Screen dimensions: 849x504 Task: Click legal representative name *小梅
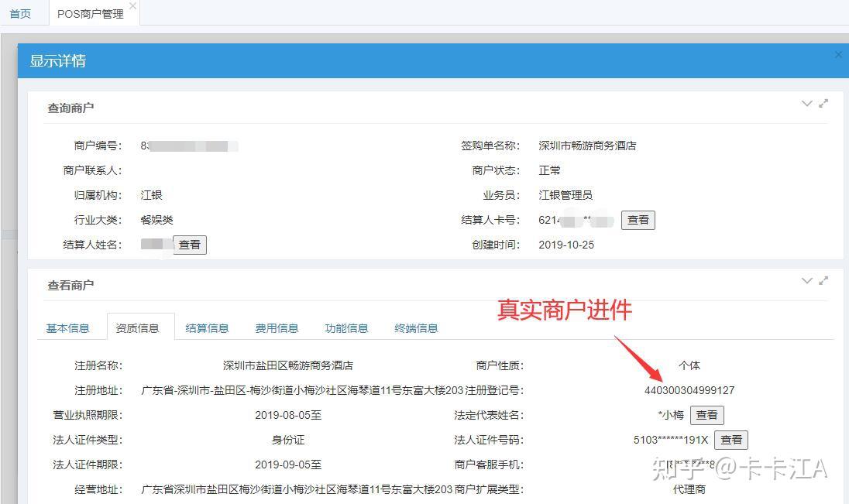(671, 415)
